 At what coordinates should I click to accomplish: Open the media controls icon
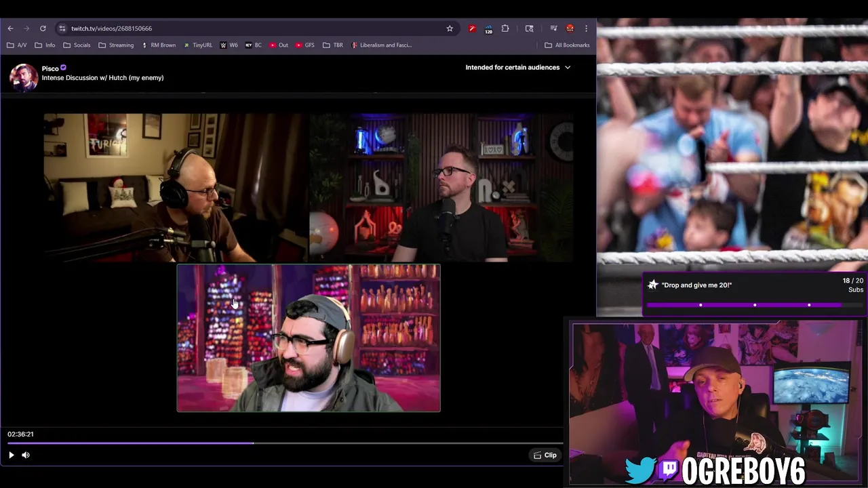pyautogui.click(x=553, y=28)
